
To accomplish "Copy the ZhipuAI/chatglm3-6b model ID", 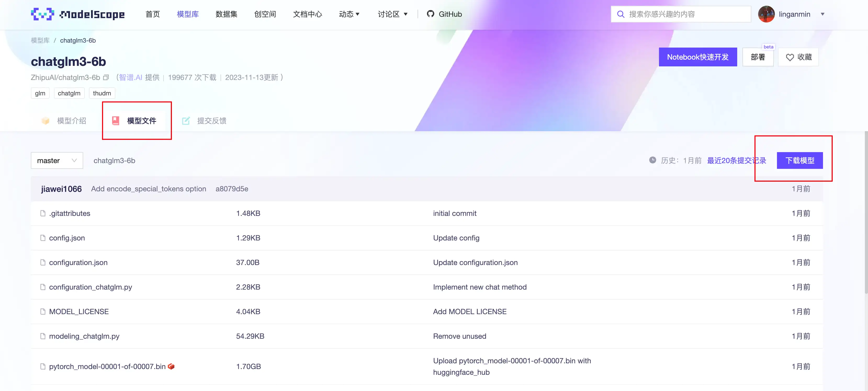I will pos(106,77).
